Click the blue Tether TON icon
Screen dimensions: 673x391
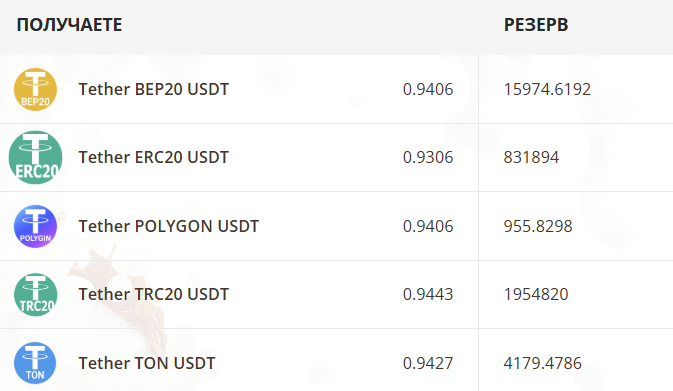coord(35,363)
